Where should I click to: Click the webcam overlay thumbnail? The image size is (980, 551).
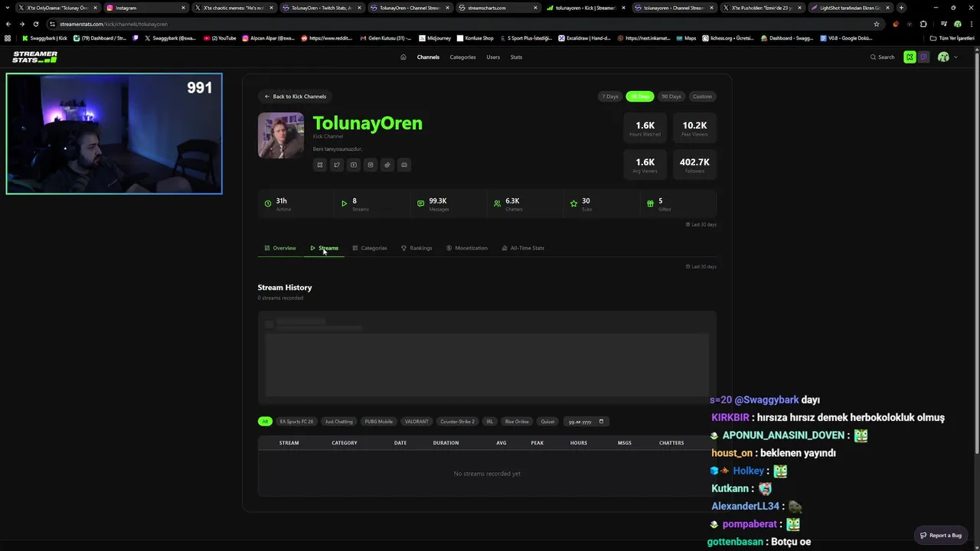click(x=114, y=134)
